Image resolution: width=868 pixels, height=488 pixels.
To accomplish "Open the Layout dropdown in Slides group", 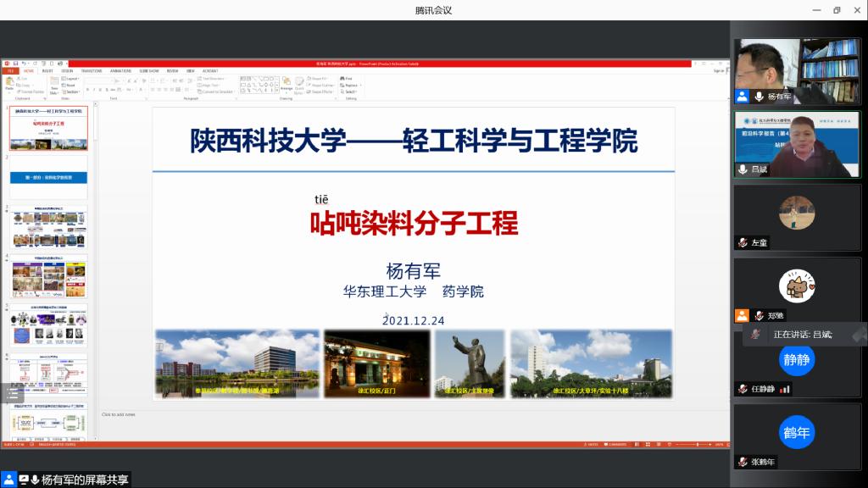I will (x=71, y=78).
